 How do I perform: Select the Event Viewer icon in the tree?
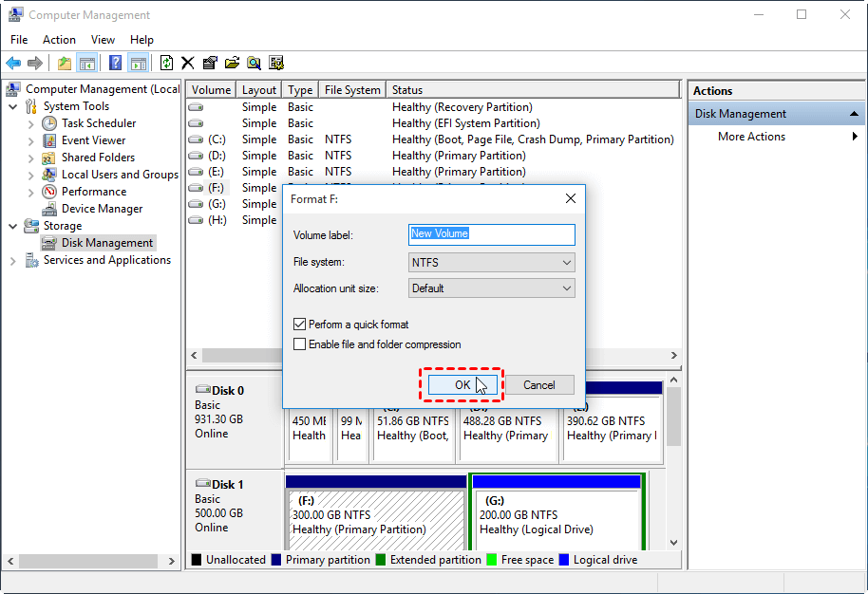point(49,140)
